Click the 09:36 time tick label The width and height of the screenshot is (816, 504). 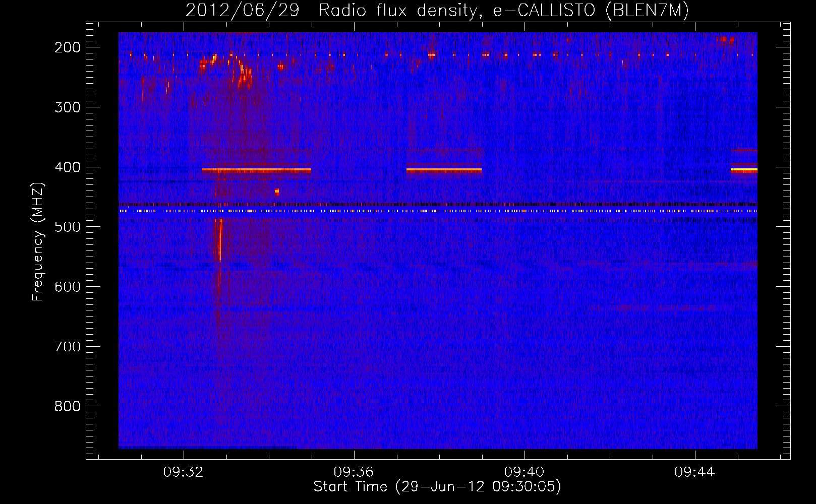tap(354, 472)
